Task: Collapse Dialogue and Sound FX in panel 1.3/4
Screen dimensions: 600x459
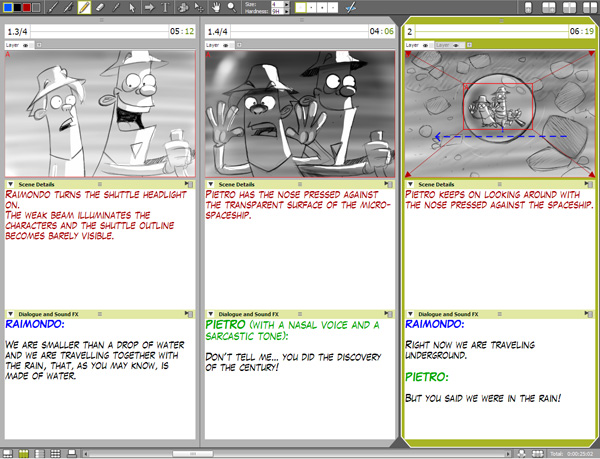Action: coord(11,314)
